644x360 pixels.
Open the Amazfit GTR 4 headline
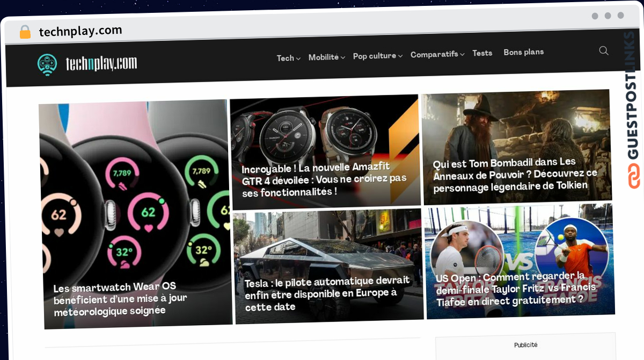[x=324, y=179]
